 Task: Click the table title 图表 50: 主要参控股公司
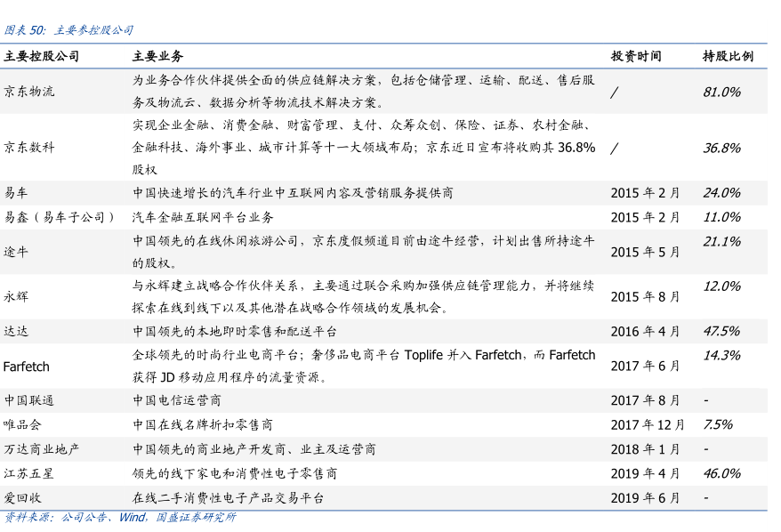tap(68, 30)
